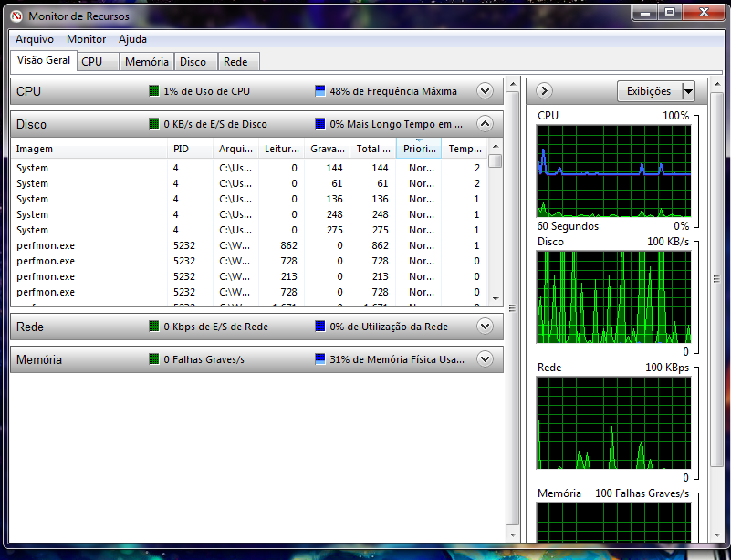This screenshot has width=731, height=560.
Task: Click green square beside CPU usage
Action: (154, 91)
